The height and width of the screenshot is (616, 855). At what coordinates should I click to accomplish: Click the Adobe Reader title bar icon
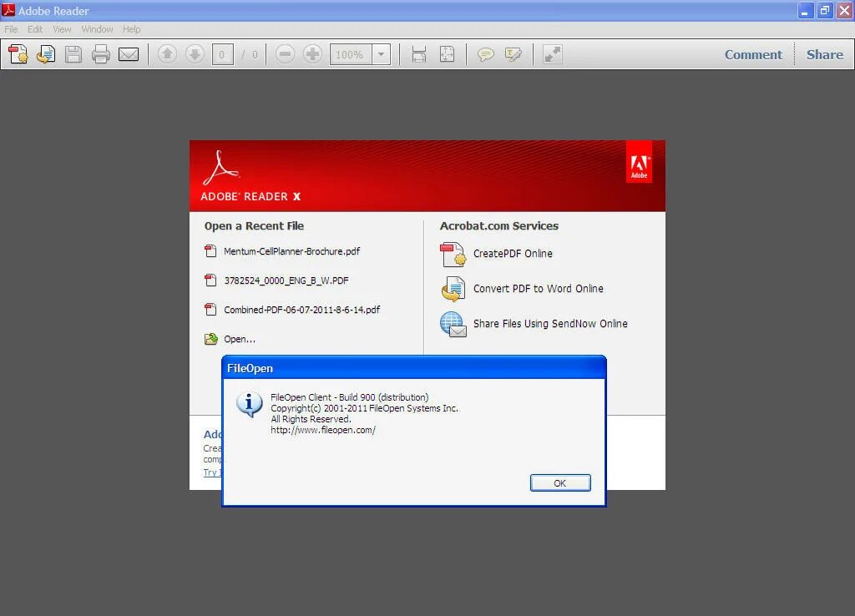[8, 10]
